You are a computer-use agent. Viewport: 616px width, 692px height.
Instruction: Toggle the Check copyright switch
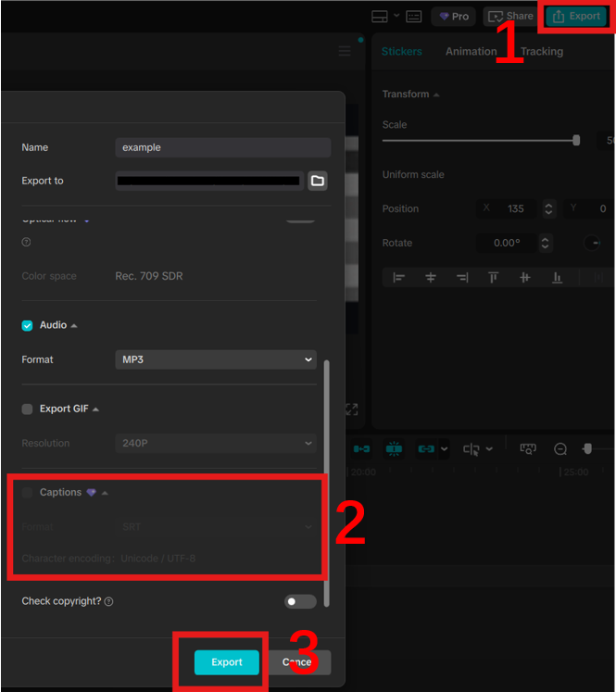pos(300,601)
